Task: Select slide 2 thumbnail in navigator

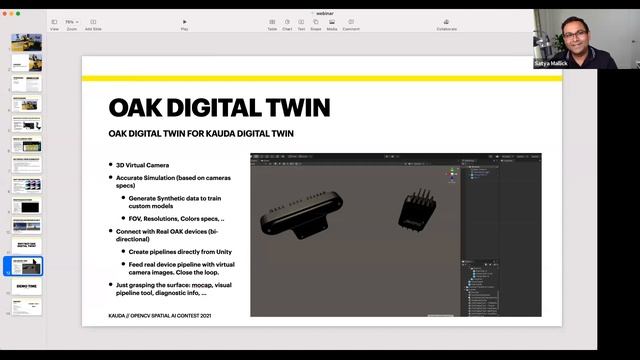Action: click(x=27, y=63)
